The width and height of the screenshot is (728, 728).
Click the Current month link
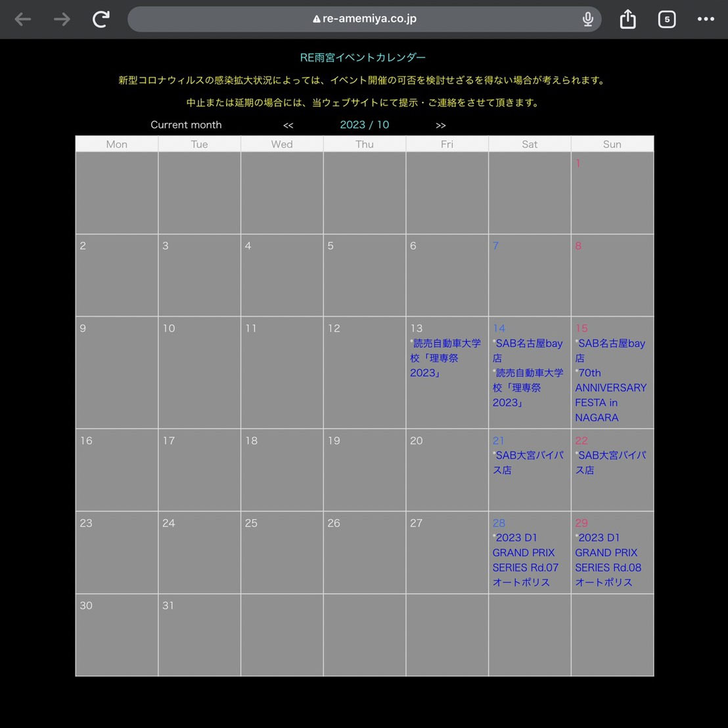tap(186, 125)
